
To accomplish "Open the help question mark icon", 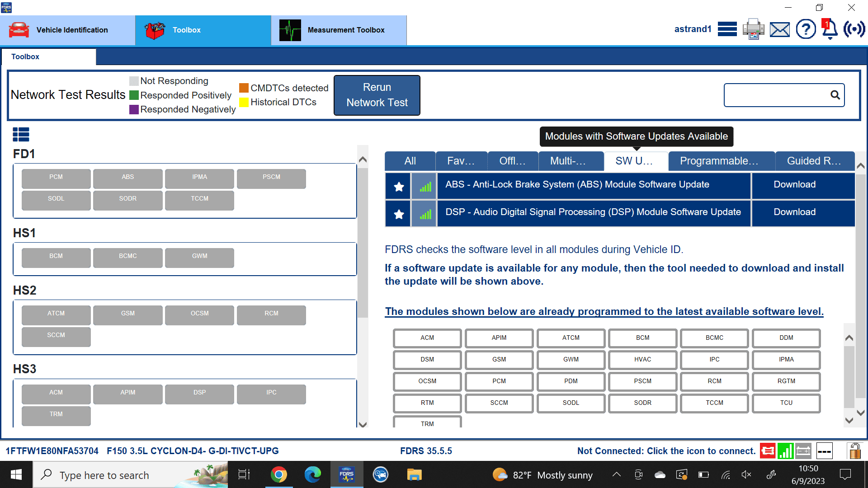I will click(806, 29).
